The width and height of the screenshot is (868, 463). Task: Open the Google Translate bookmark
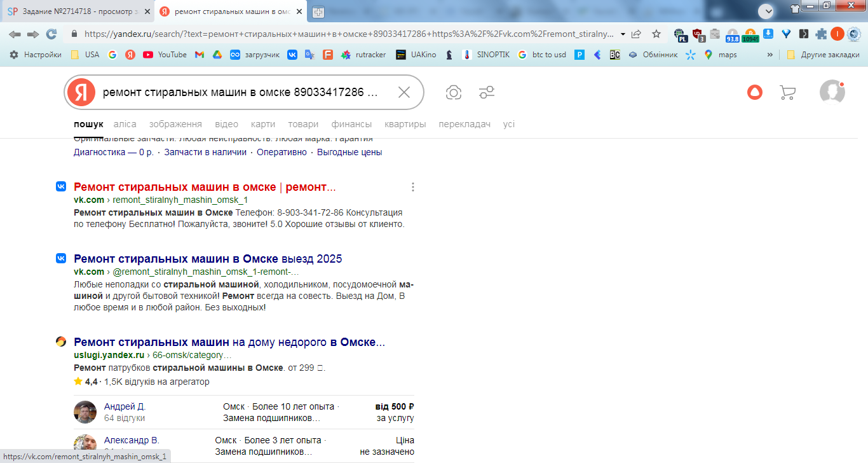pos(310,55)
